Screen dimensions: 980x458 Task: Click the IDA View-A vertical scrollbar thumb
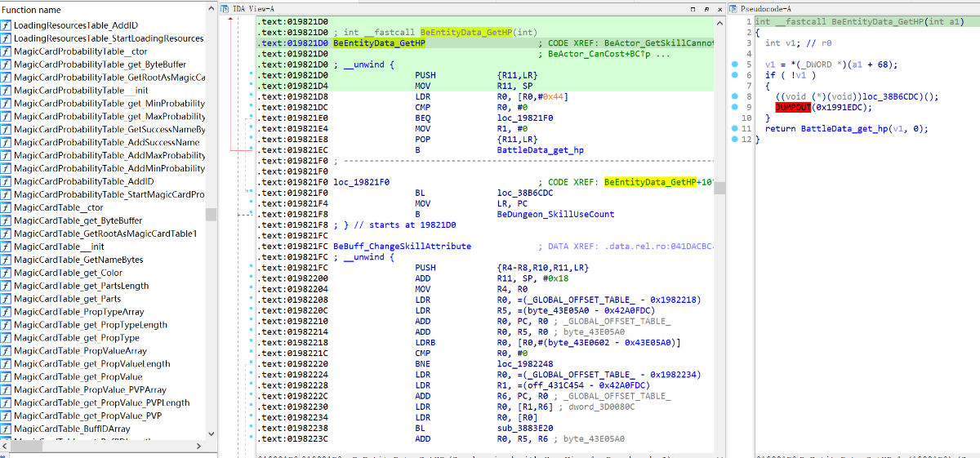coord(719,189)
